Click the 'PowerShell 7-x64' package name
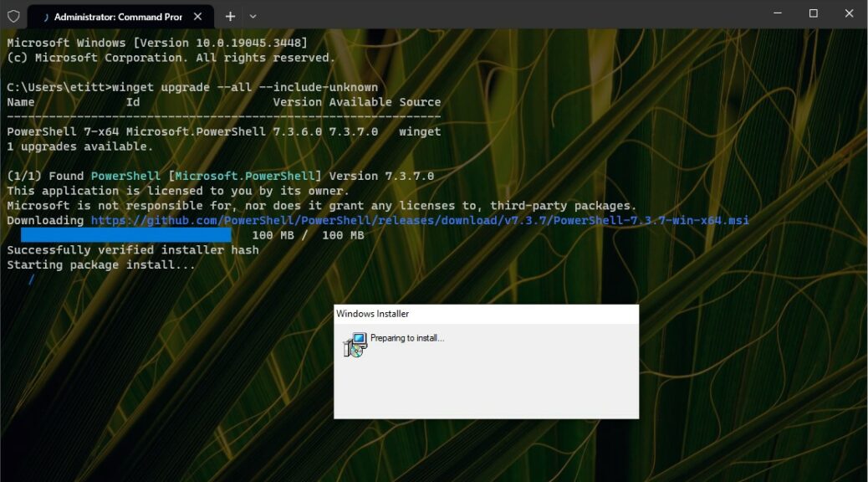Screen dimensions: 868x482 point(63,132)
